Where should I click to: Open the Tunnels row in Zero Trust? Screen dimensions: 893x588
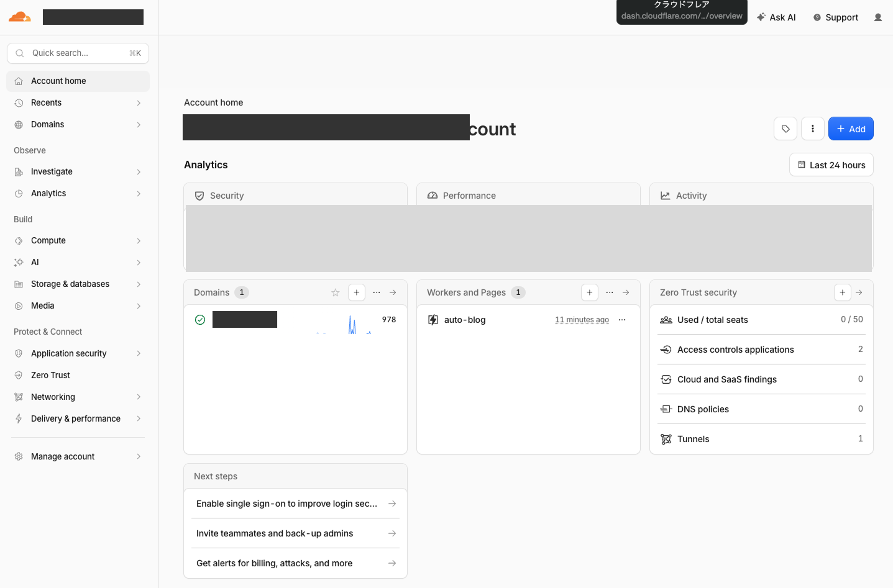point(761,439)
